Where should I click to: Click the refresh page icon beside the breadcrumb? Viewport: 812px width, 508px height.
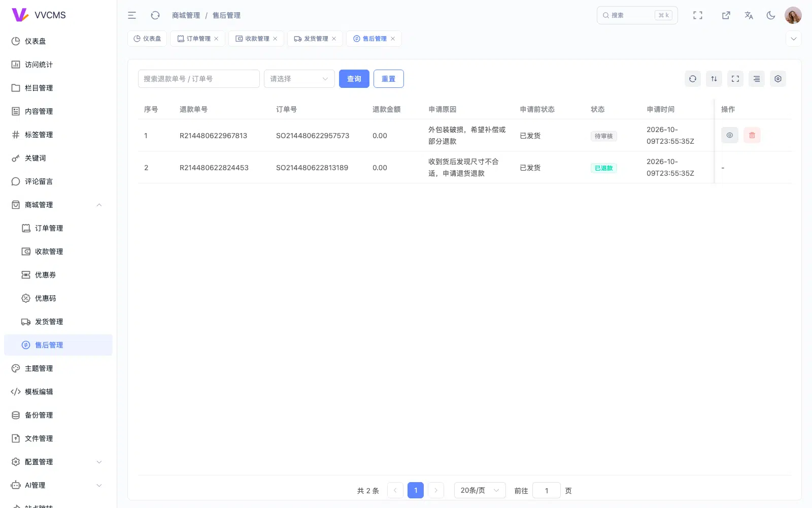pyautogui.click(x=155, y=15)
